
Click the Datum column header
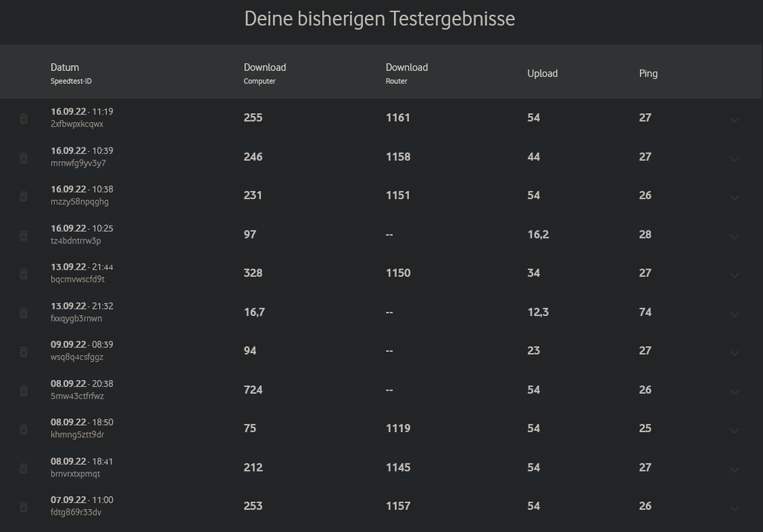pyautogui.click(x=65, y=68)
